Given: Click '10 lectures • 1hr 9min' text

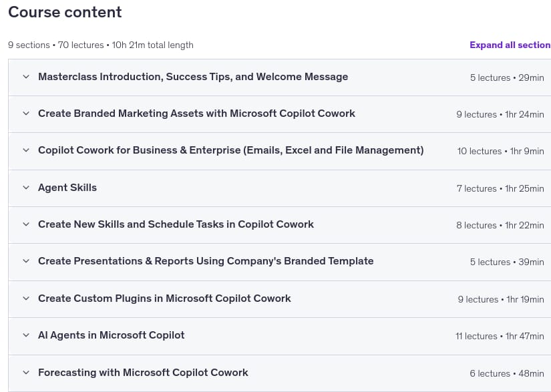Looking at the screenshot, I should coord(500,151).
